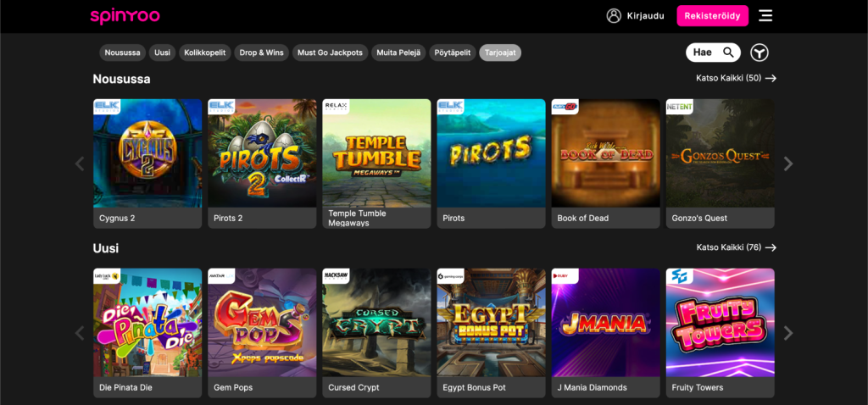Image resolution: width=868 pixels, height=405 pixels.
Task: Click the 'Gonzo's Quest' title text
Action: click(x=699, y=218)
